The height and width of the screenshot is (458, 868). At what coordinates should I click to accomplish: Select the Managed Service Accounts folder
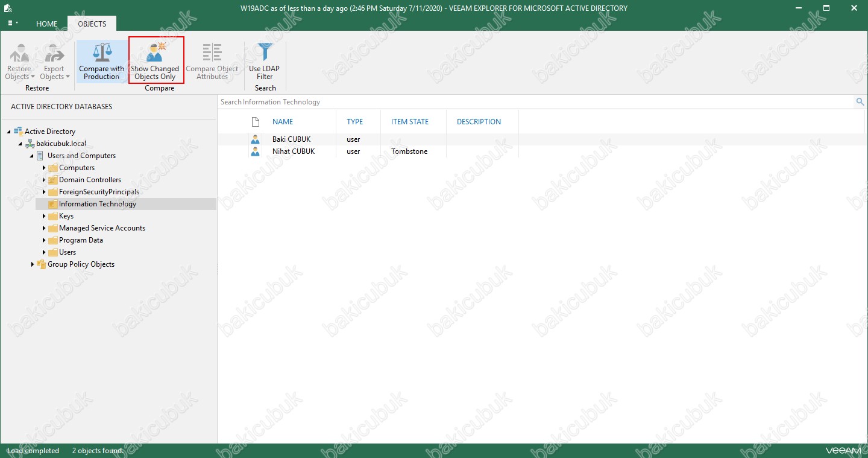point(102,228)
